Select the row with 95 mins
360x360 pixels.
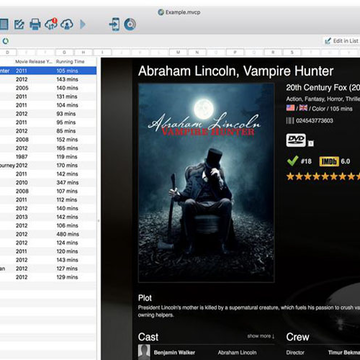click(48, 122)
